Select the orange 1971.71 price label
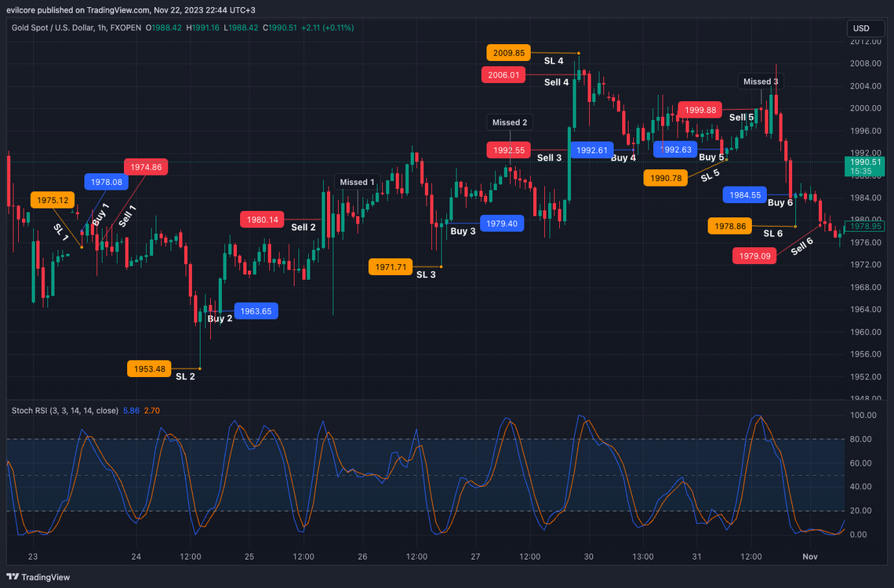This screenshot has height=588, width=894. (391, 267)
